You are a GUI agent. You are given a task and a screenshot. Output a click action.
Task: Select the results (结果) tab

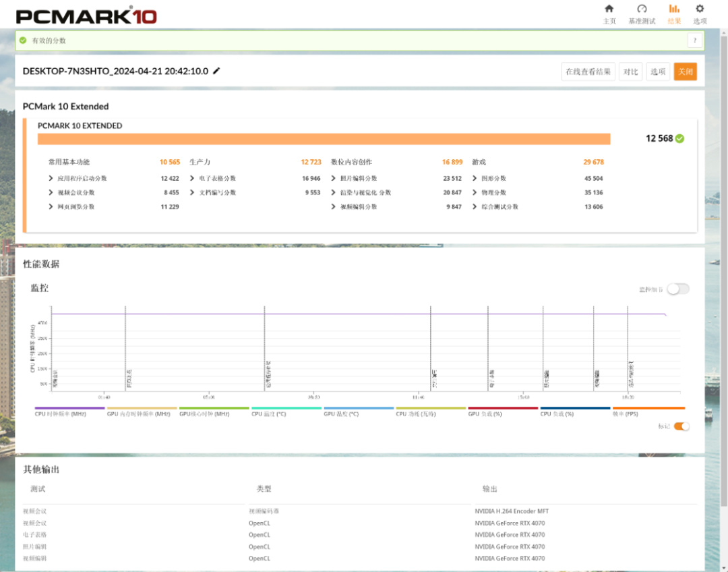(x=674, y=14)
